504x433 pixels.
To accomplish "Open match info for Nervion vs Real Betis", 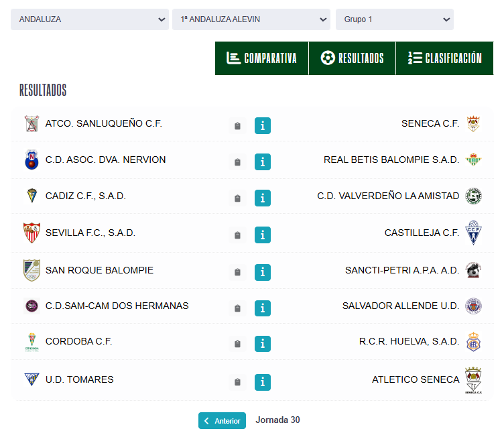I will click(x=263, y=162).
